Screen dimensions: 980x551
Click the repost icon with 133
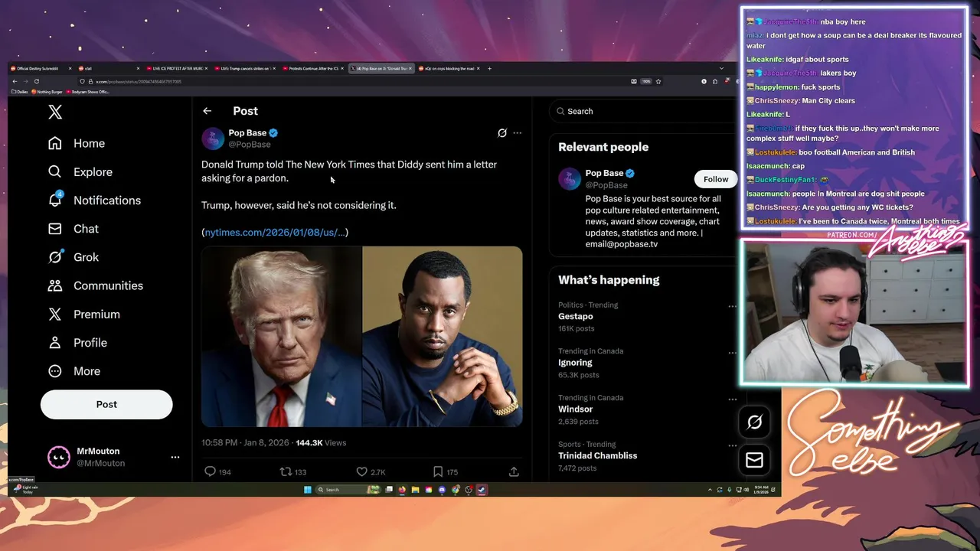click(x=286, y=471)
